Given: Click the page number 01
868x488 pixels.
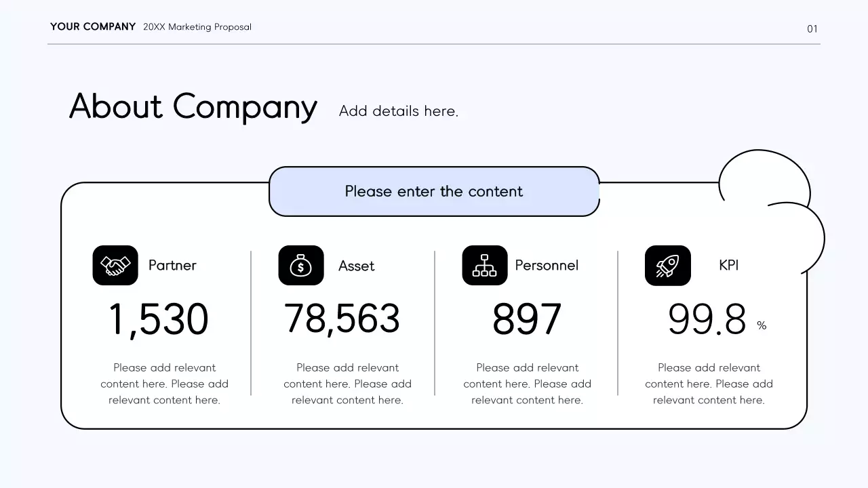Looking at the screenshot, I should point(812,28).
